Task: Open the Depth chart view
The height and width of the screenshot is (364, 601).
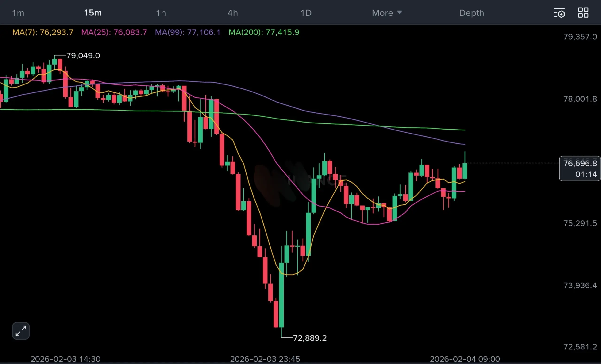Action: (471, 13)
